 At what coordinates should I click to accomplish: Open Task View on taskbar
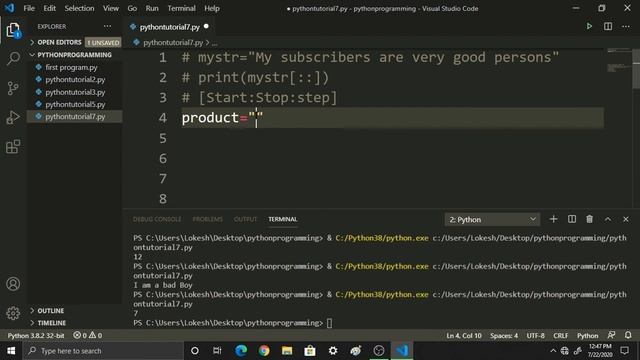[x=217, y=351]
